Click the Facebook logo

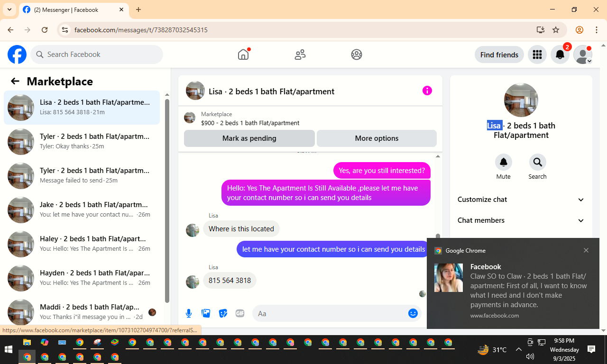point(17,55)
